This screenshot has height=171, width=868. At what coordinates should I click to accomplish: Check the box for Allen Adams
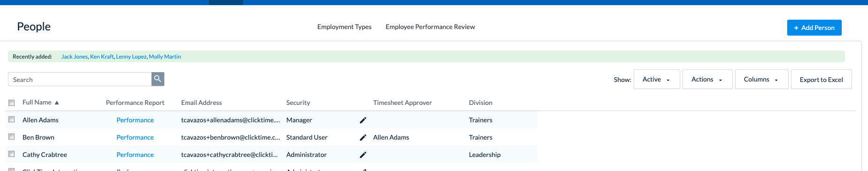pyautogui.click(x=12, y=119)
